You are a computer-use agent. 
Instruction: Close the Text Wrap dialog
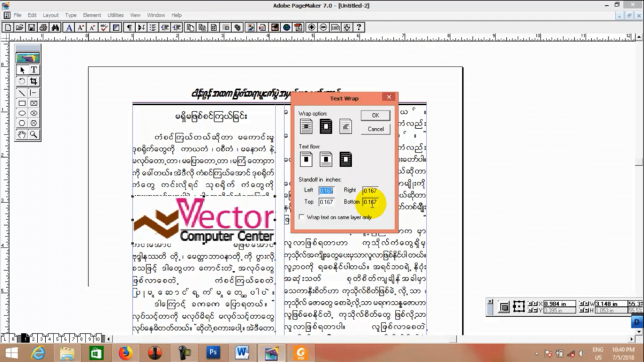click(389, 97)
